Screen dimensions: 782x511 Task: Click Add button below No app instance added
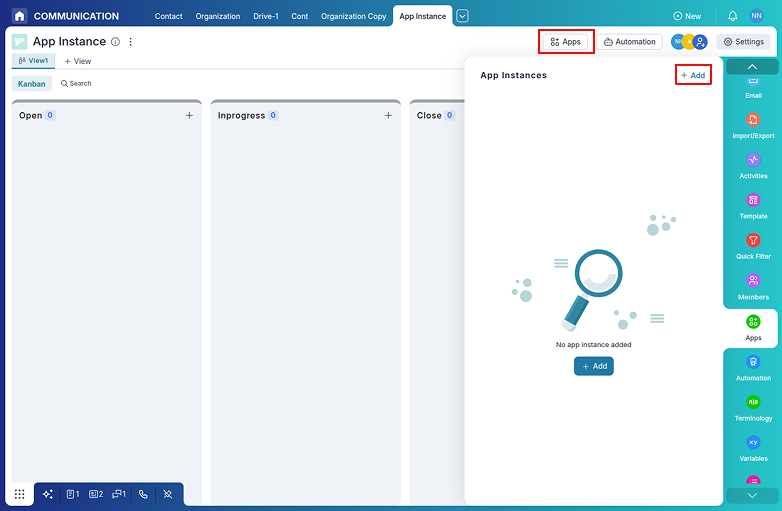point(593,366)
